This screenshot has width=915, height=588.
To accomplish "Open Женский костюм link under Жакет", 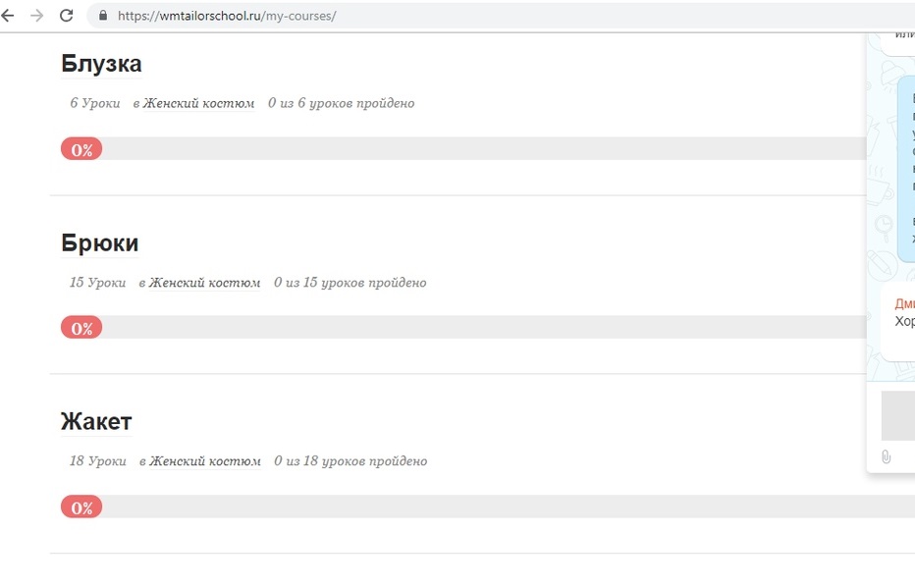I will 205,460.
